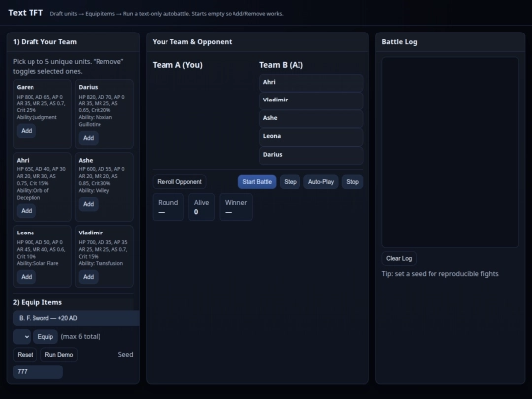Select Leona in Team B list
The height and width of the screenshot is (399, 532).
pos(311,136)
